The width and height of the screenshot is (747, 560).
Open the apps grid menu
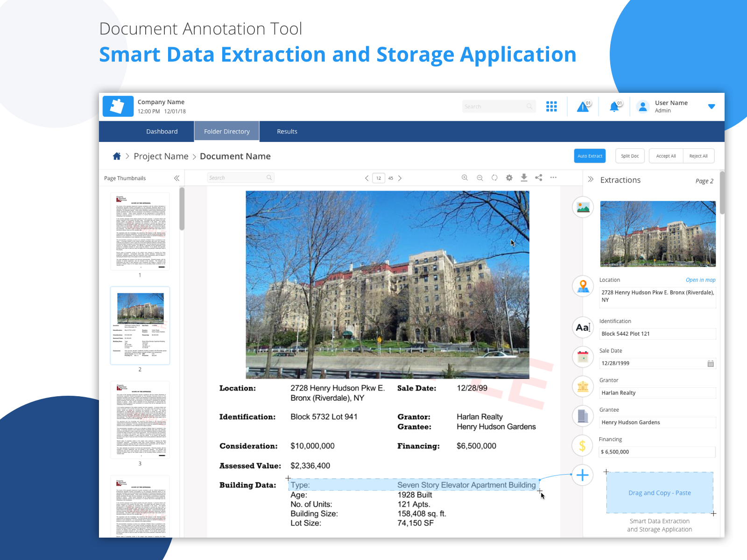click(551, 106)
